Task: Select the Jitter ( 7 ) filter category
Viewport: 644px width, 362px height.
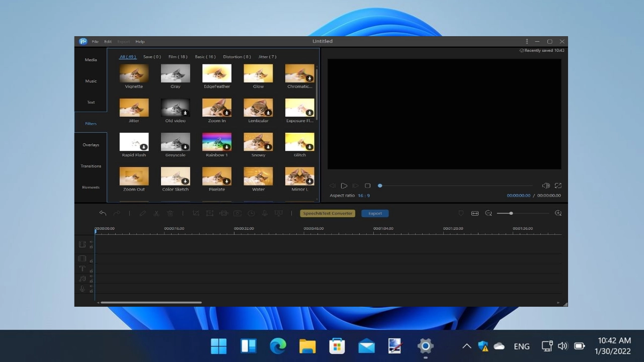Action: coord(267,57)
